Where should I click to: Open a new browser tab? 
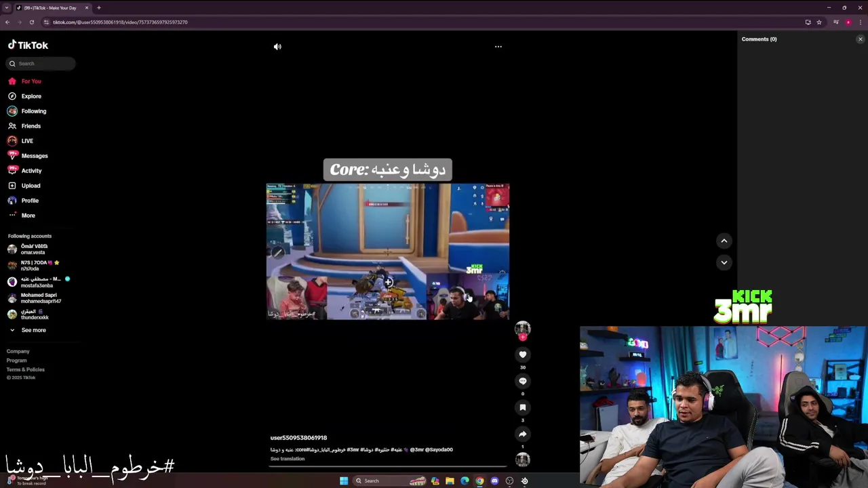98,8
